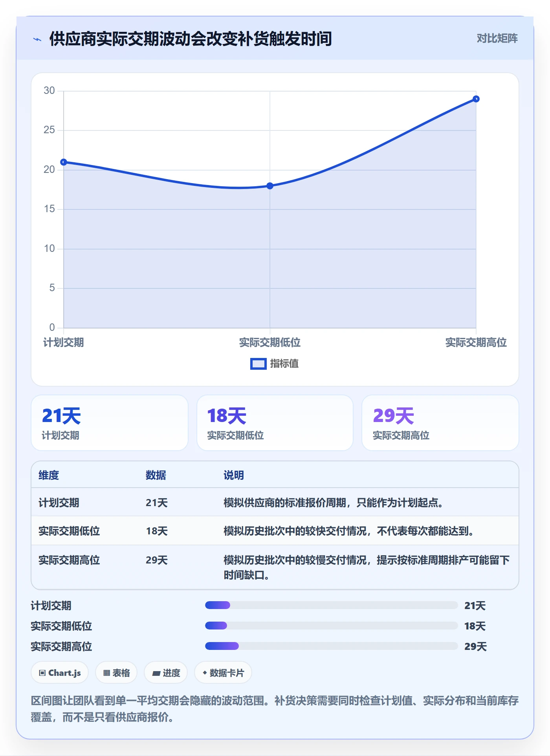Click the 18天 cell in the table

point(157,531)
